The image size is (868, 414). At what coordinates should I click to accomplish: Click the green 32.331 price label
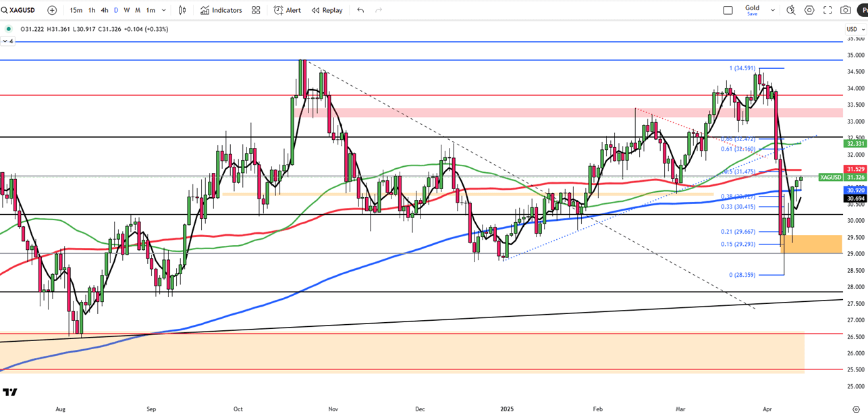(x=855, y=143)
